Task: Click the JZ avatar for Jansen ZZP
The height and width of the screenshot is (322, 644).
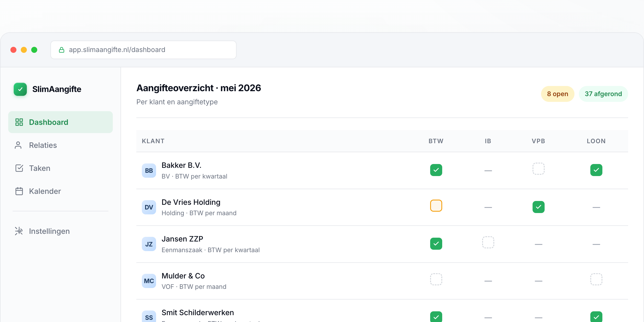Action: 149,244
